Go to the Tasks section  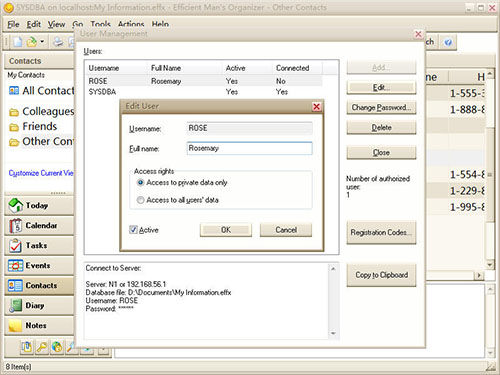click(x=39, y=245)
